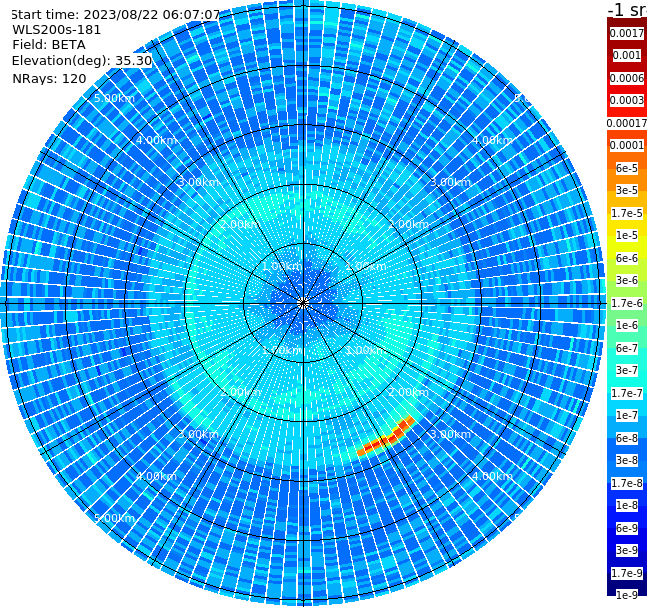This screenshot has height=607, width=647.
Task: Click the 5.00km range label in lower-left quadrant
Action: tap(114, 518)
